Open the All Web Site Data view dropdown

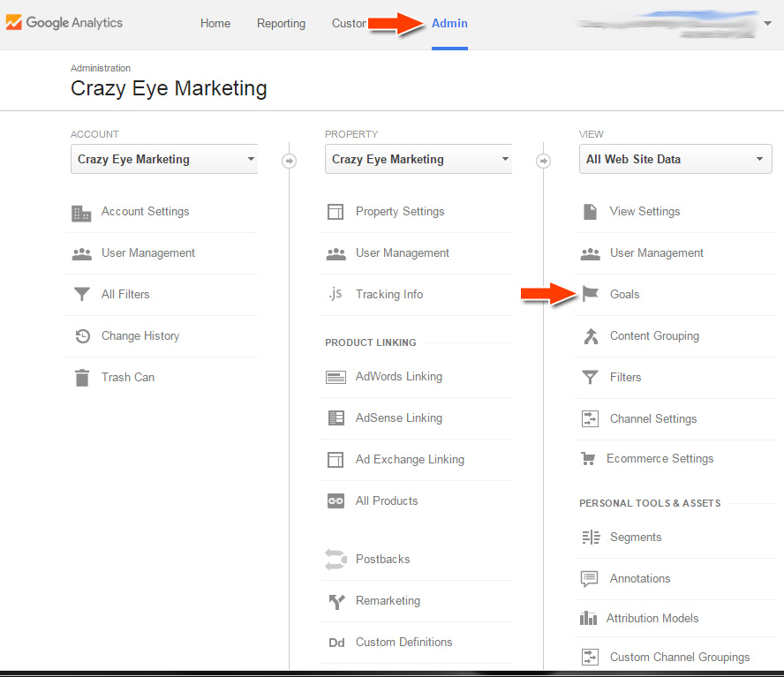675,159
